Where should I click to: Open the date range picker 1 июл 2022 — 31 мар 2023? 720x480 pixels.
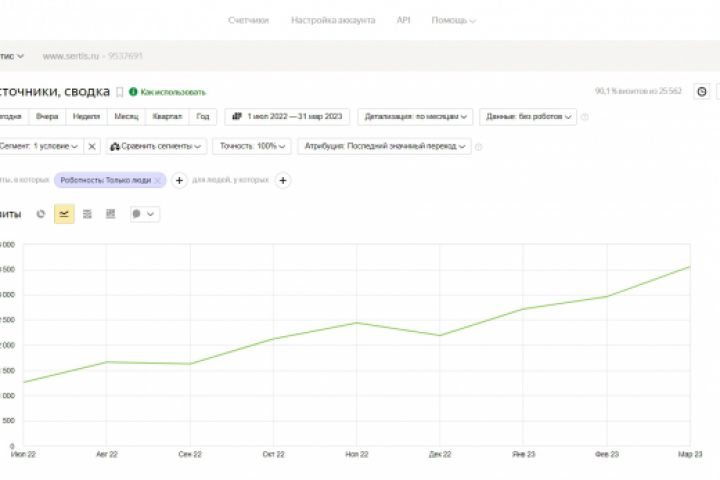287,117
